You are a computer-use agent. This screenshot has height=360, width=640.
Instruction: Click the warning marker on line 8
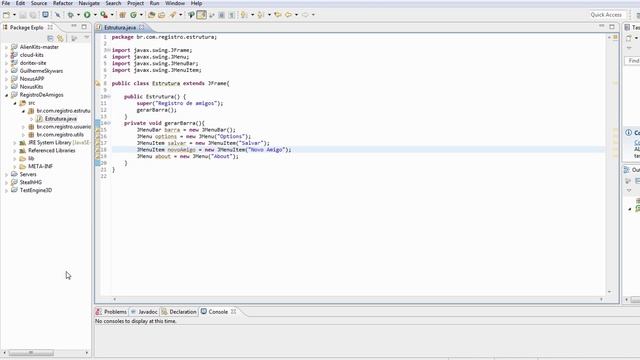tap(98, 83)
